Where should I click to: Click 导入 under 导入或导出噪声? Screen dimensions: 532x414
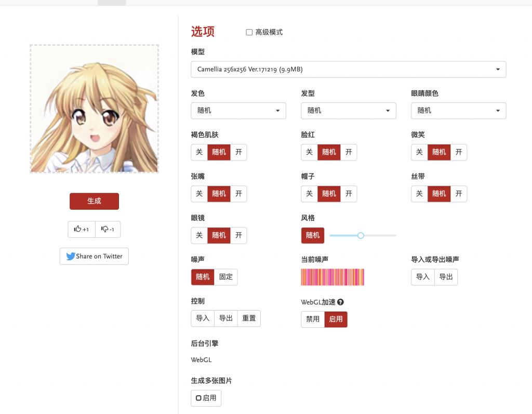pos(423,277)
